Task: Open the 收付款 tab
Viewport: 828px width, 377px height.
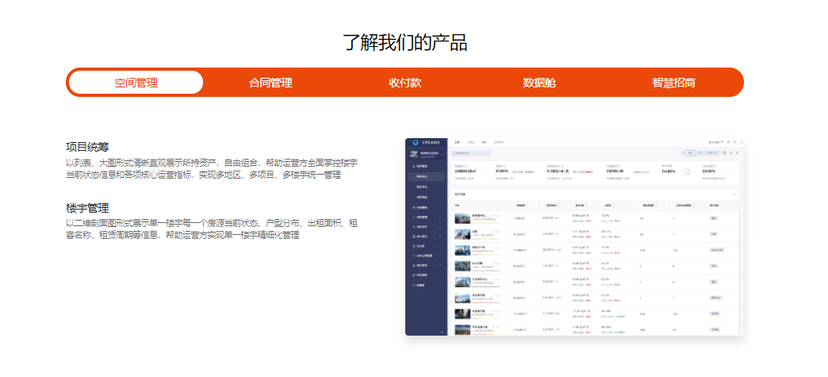Action: (405, 82)
